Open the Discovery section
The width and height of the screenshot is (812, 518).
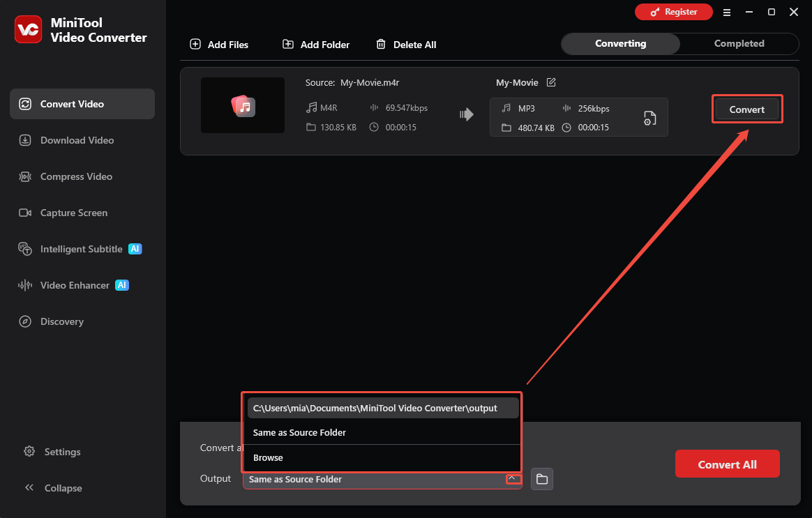(x=82, y=321)
